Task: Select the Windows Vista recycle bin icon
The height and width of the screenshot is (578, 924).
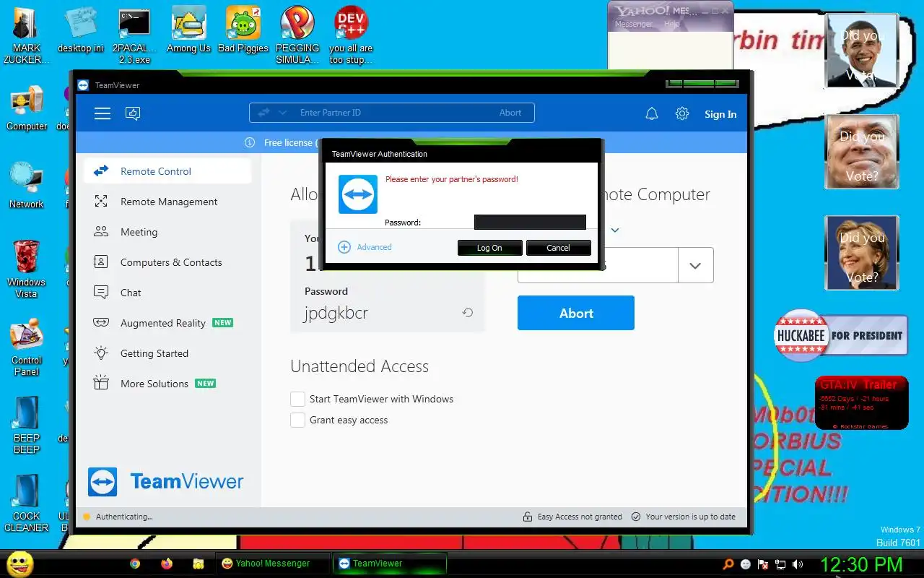Action: (27, 269)
